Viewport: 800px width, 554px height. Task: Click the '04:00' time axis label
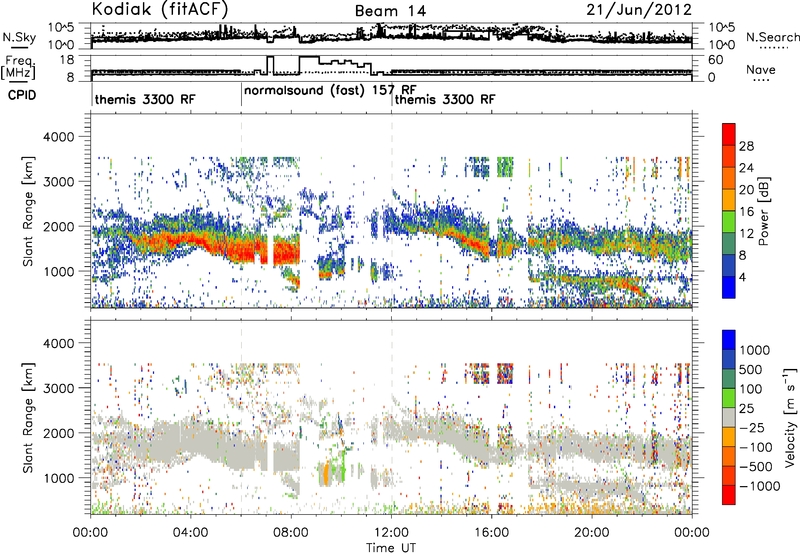tap(191, 533)
